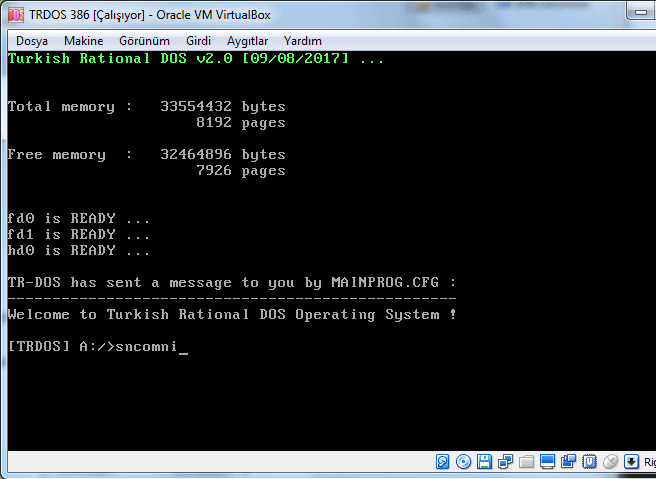Click the Free memory 32464896 bytes line
Image resolution: width=656 pixels, height=479 pixels.
click(x=146, y=155)
